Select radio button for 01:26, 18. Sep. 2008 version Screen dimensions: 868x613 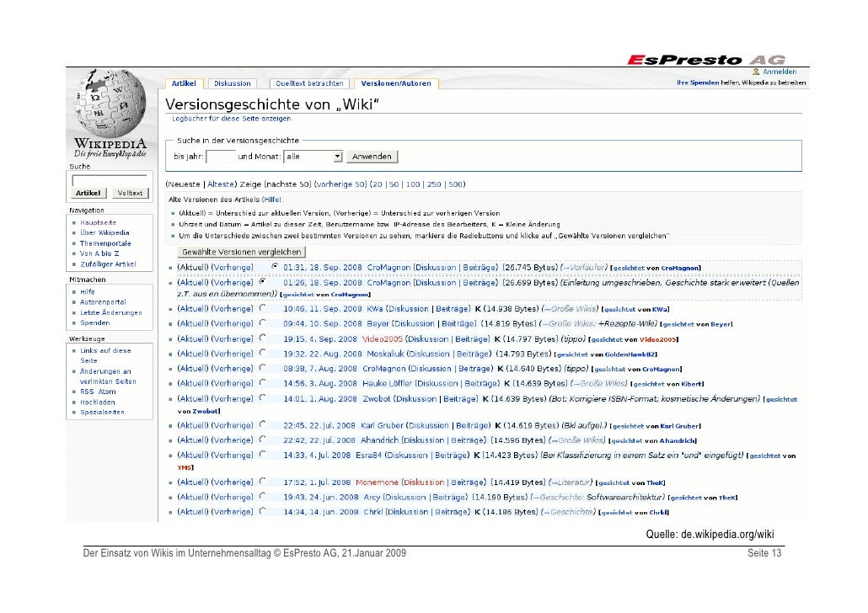(262, 281)
